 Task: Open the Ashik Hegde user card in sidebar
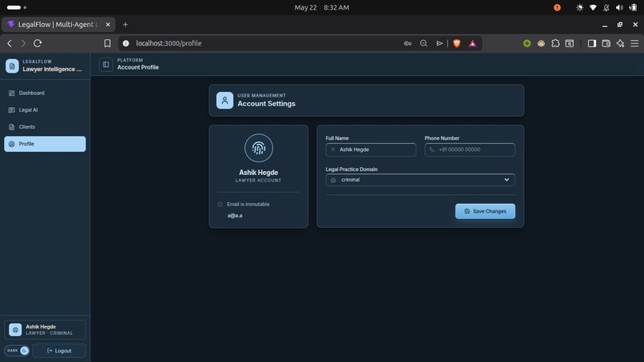tap(45, 329)
